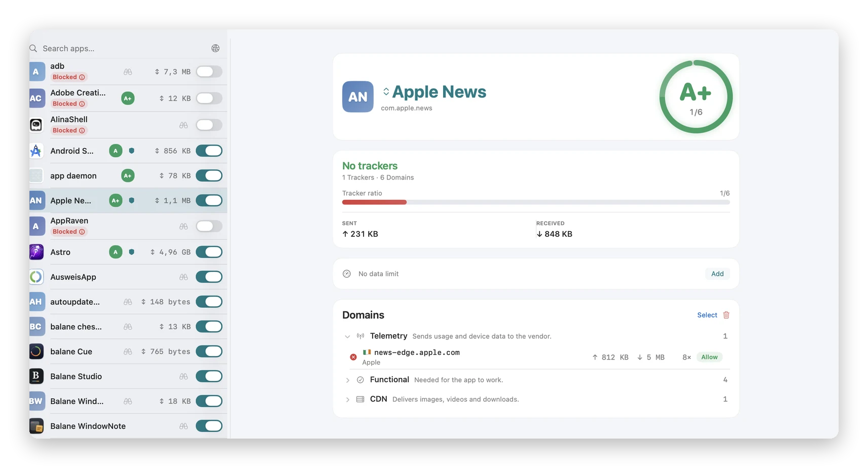
Task: Click the A grade badge for Android S...
Action: click(x=116, y=151)
